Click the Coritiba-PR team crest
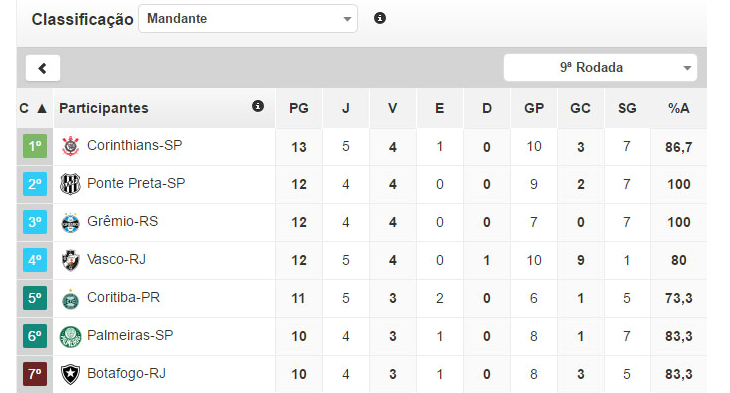The image size is (730, 393). click(70, 299)
